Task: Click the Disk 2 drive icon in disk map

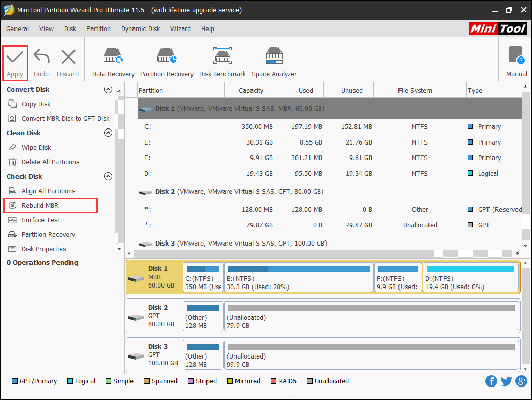Action: click(136, 318)
